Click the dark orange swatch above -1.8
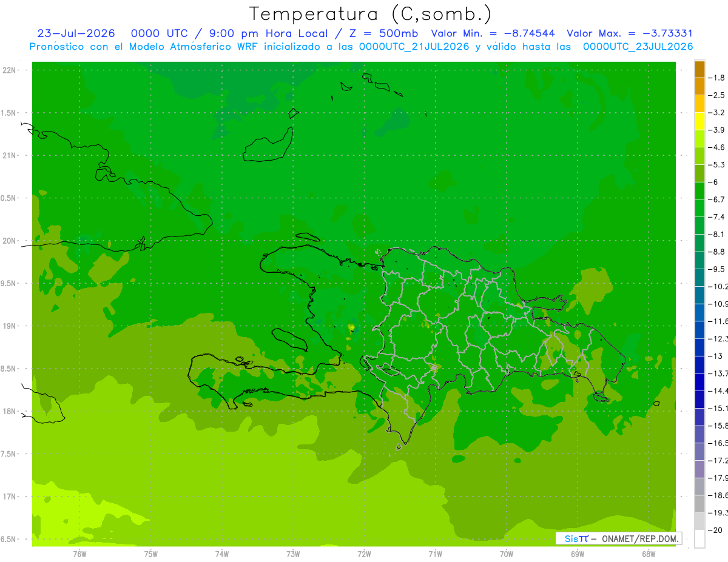This screenshot has height=562, width=728. coord(699,69)
